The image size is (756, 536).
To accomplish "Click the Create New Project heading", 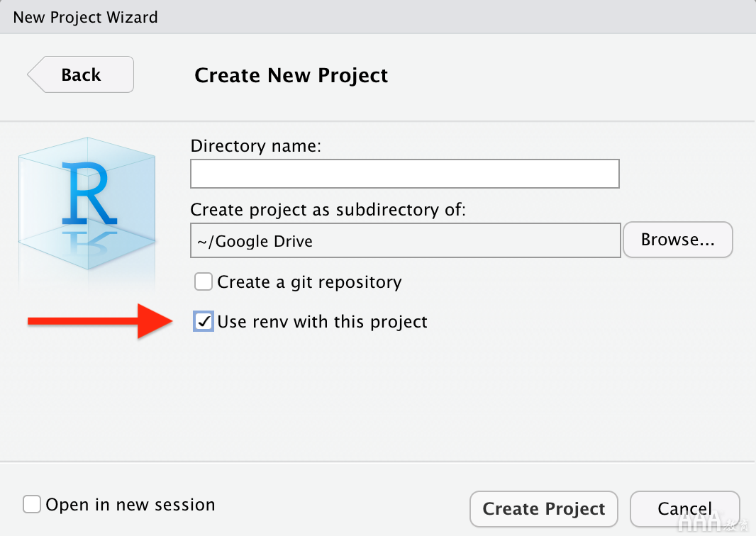I will (291, 75).
